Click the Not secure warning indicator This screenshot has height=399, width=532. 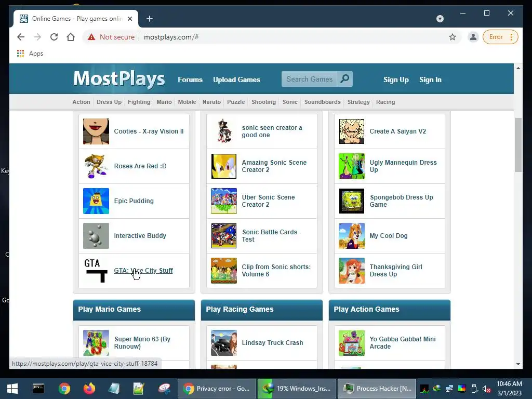pos(111,37)
